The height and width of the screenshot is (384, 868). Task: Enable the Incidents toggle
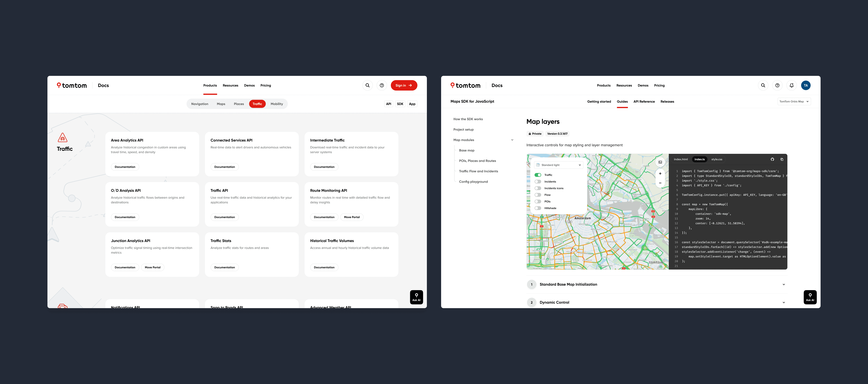(x=538, y=182)
